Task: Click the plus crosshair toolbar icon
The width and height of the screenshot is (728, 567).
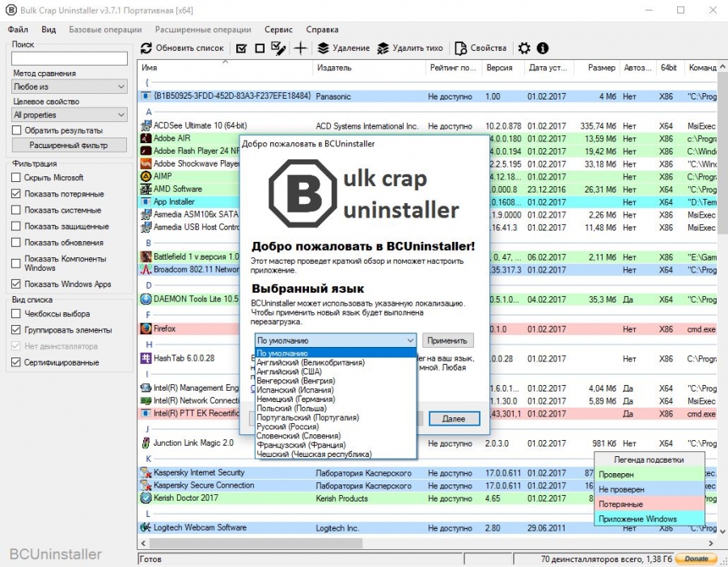Action: tap(300, 49)
